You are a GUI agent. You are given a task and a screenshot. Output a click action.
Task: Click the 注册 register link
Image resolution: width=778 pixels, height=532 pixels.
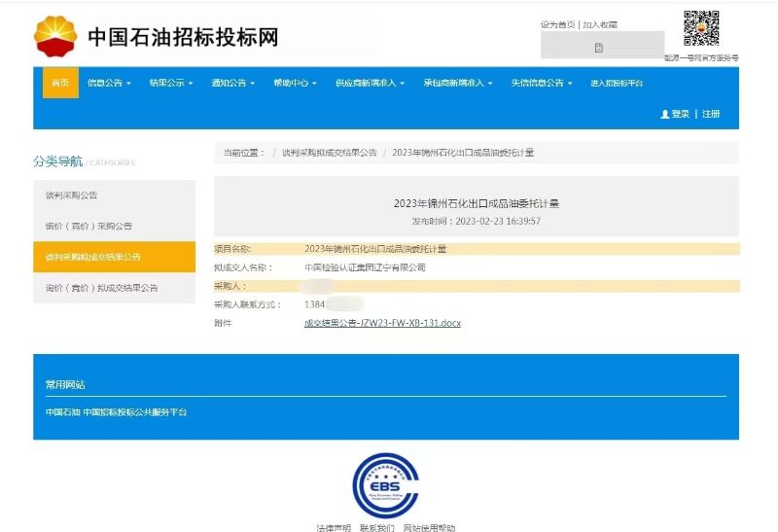(711, 114)
